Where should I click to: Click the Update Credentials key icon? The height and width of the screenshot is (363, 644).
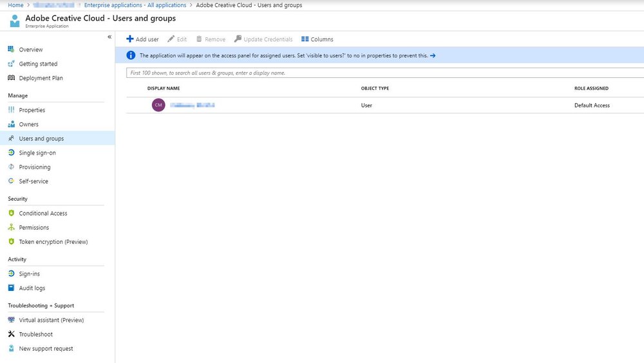tap(238, 39)
